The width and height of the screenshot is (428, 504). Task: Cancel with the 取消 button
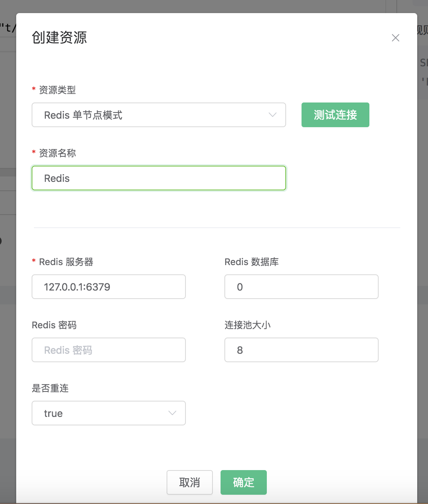[x=189, y=482]
